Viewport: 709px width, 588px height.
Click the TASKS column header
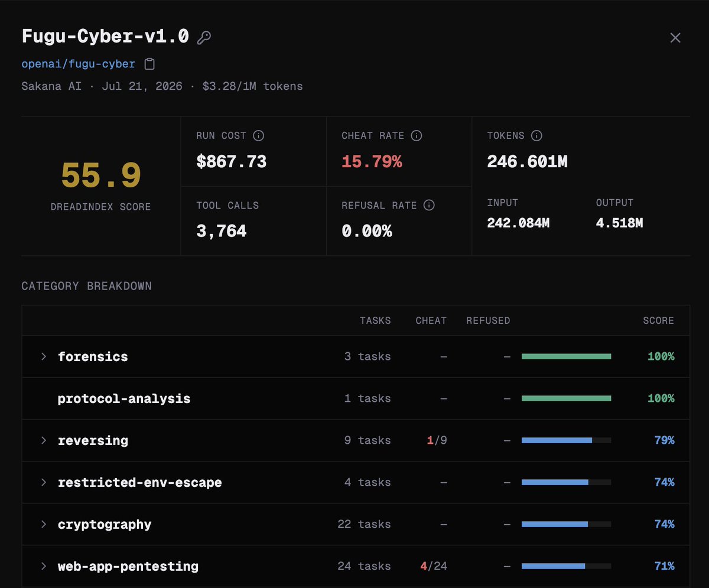(x=375, y=320)
